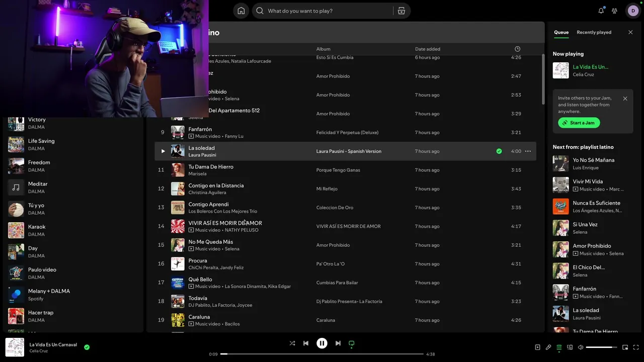Open Friend Activity icon
Viewport: 644px width, 362px height.
click(x=614, y=11)
